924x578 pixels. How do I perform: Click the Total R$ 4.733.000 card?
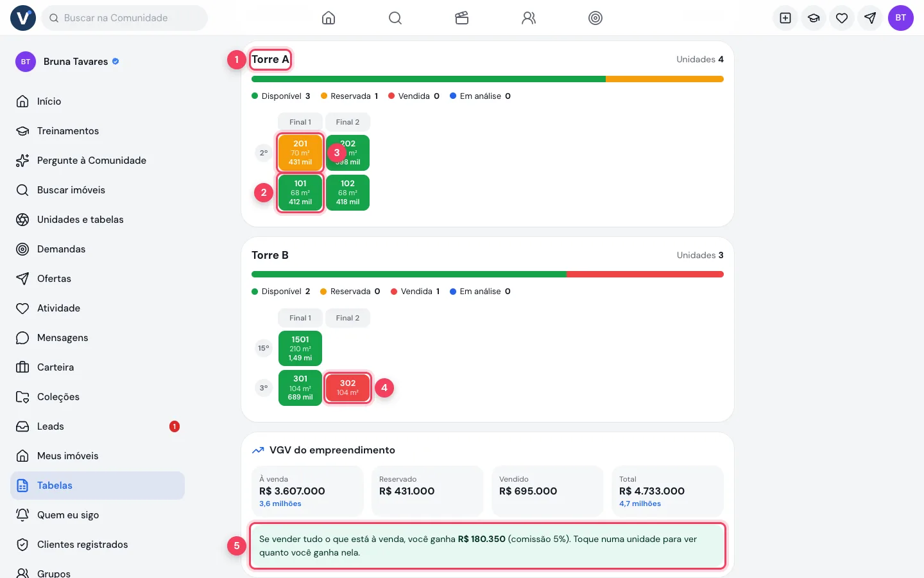coord(667,491)
